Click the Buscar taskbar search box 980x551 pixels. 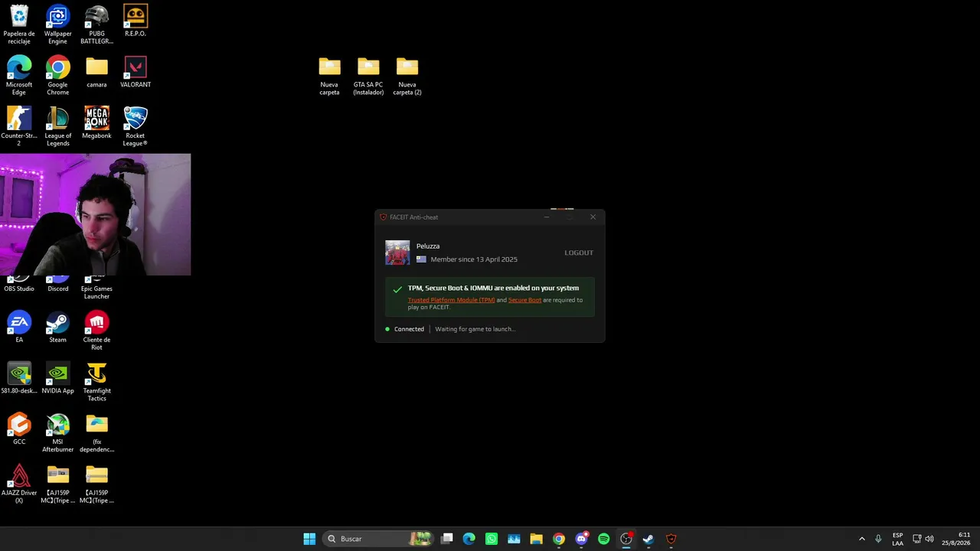(378, 539)
